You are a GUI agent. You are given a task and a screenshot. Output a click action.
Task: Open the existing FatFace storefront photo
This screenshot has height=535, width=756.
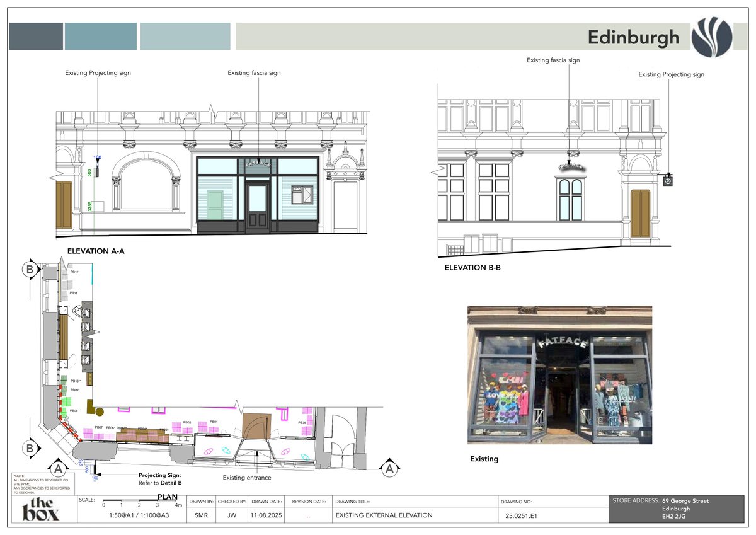pos(559,375)
